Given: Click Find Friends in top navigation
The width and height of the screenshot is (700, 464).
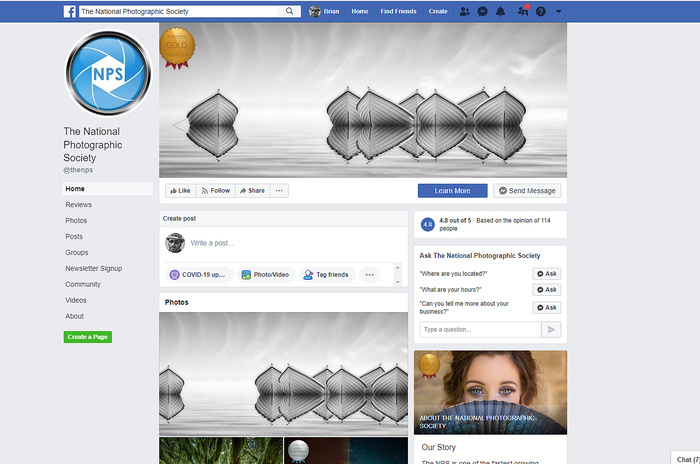Looking at the screenshot, I should coord(398,11).
